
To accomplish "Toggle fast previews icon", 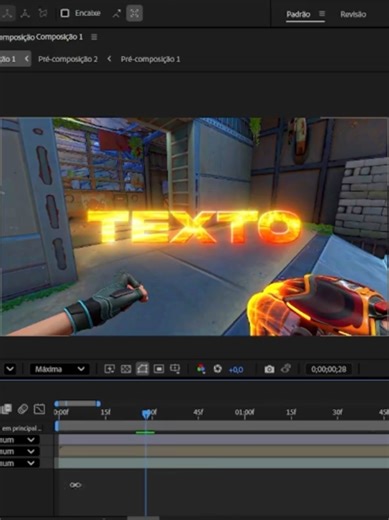I will pyautogui.click(x=109, y=369).
